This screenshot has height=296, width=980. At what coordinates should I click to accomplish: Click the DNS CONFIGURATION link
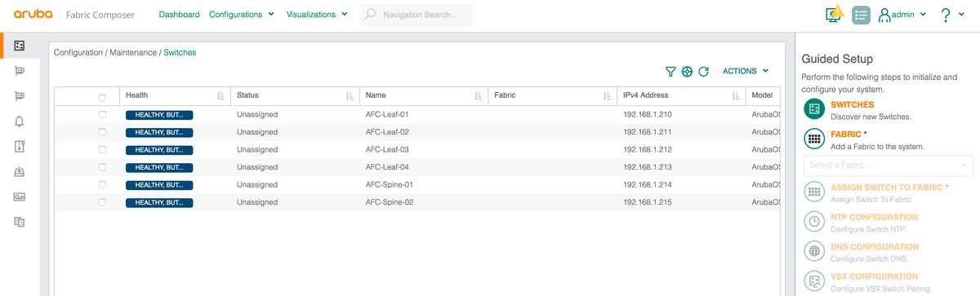874,247
